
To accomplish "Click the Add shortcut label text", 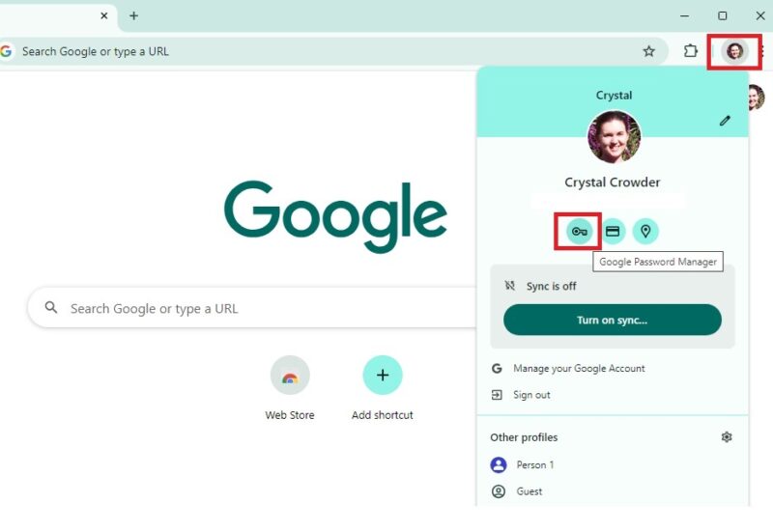I will (383, 415).
